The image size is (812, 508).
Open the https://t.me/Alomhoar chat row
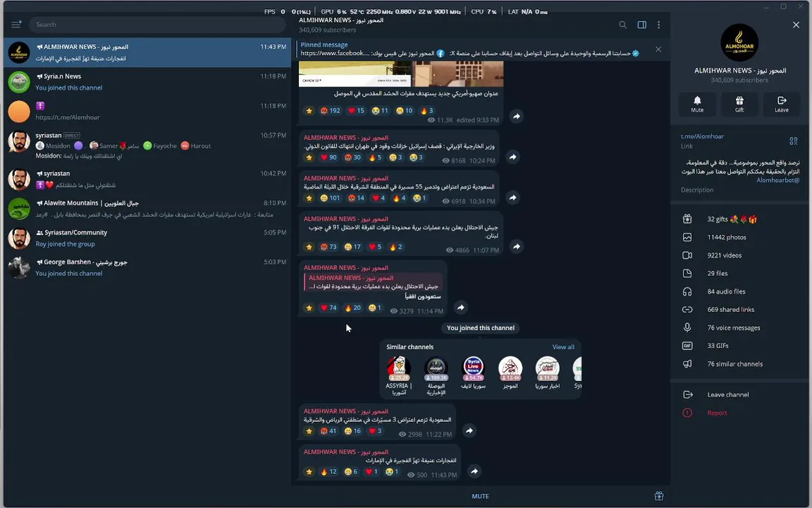pos(147,111)
